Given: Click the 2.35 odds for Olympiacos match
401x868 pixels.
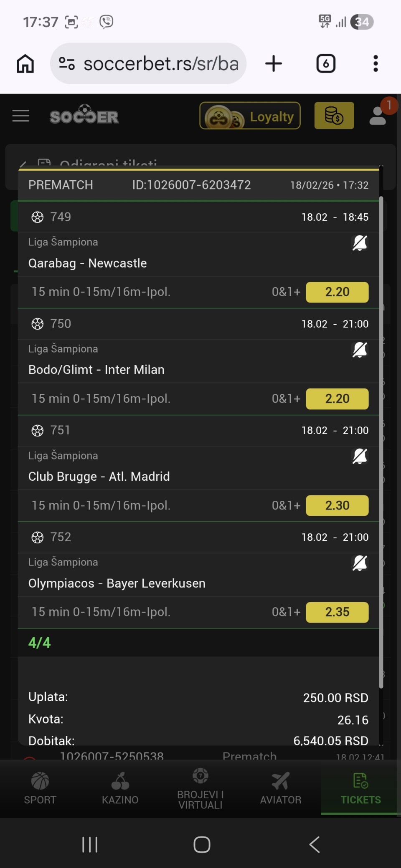Looking at the screenshot, I should [x=337, y=612].
